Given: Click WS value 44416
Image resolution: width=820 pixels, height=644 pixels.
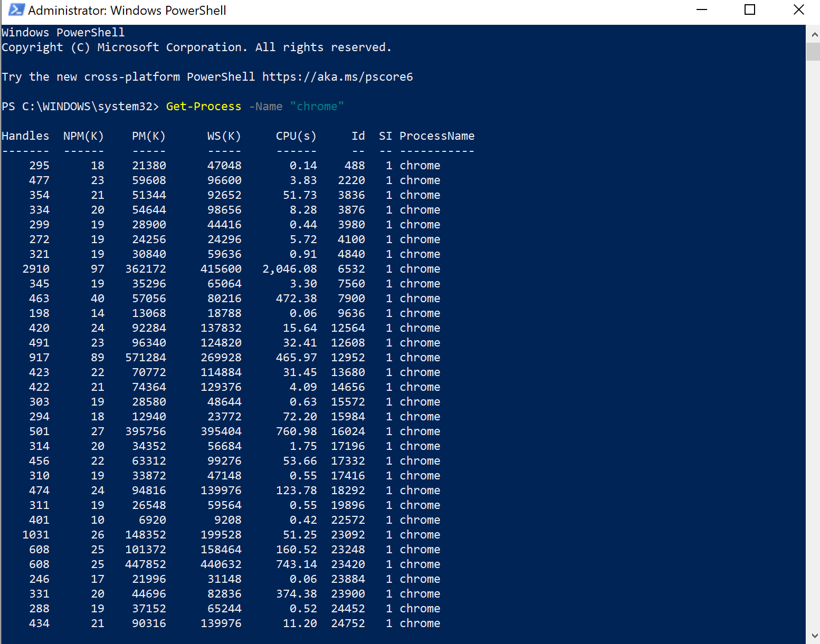Looking at the screenshot, I should click(224, 225).
